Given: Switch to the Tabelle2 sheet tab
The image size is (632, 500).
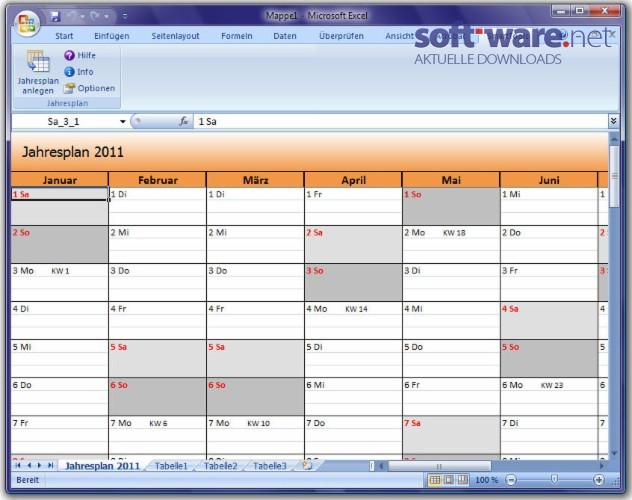Looking at the screenshot, I should [220, 466].
